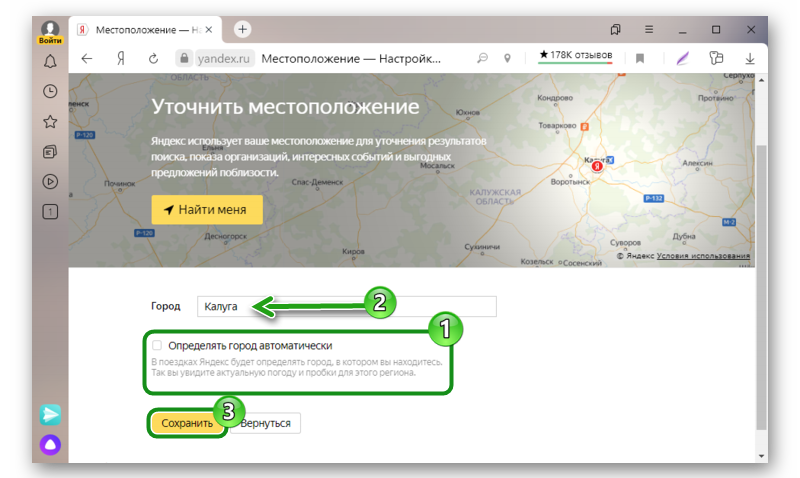Open downloads arrow icon
Image resolution: width=800 pixels, height=478 pixels.
[x=749, y=59]
